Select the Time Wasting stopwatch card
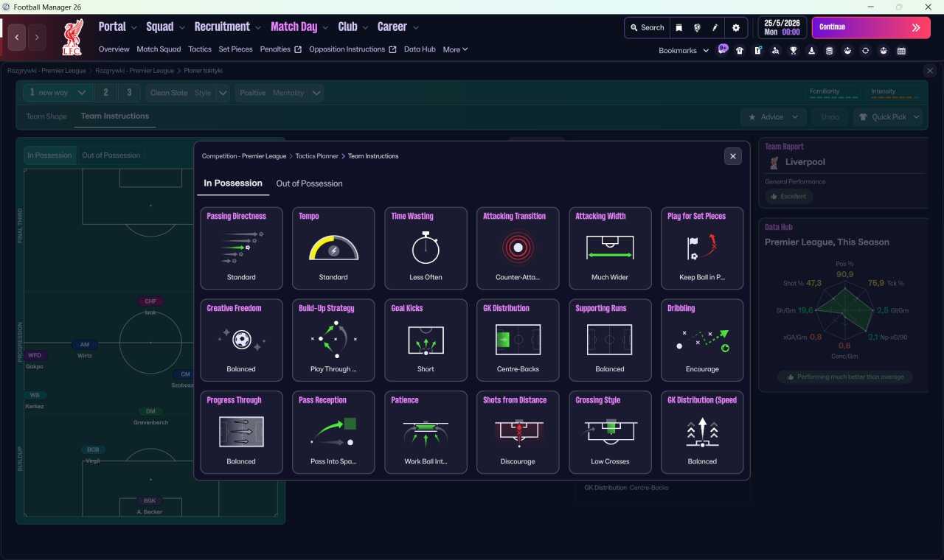 pos(426,248)
